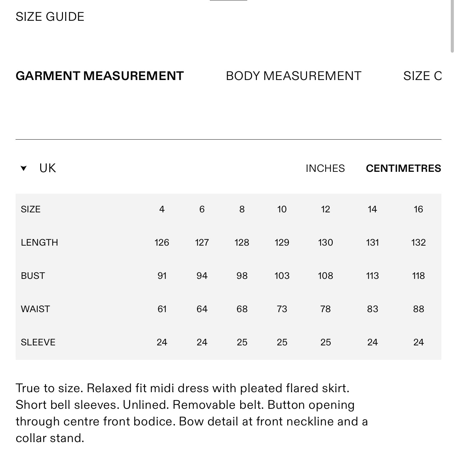457x476 pixels.
Task: Select size 10 column header
Action: [282, 209]
